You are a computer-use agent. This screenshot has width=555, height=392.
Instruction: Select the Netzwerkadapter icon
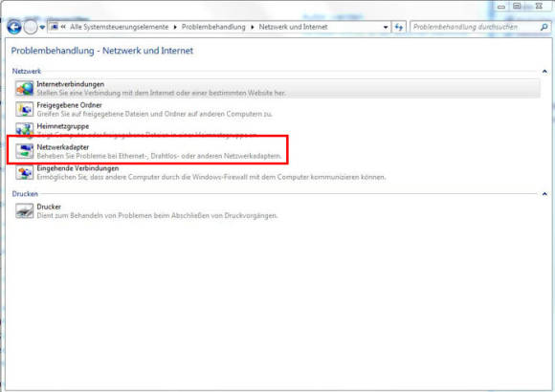tap(25, 151)
